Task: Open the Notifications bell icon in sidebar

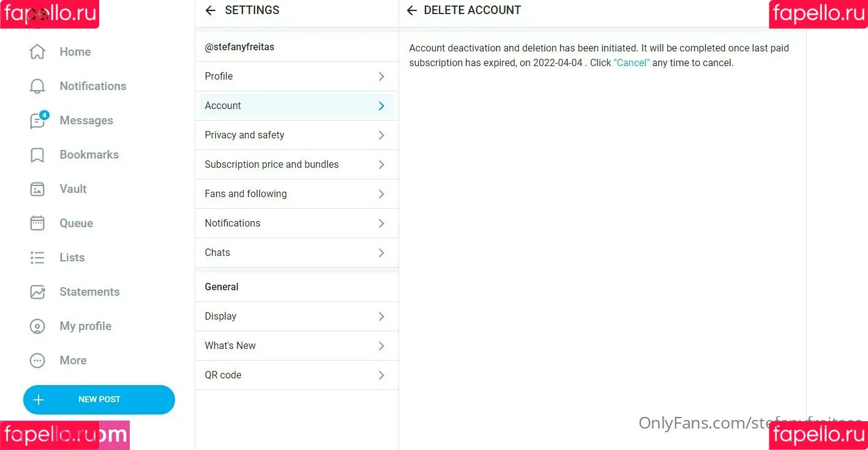Action: [37, 86]
